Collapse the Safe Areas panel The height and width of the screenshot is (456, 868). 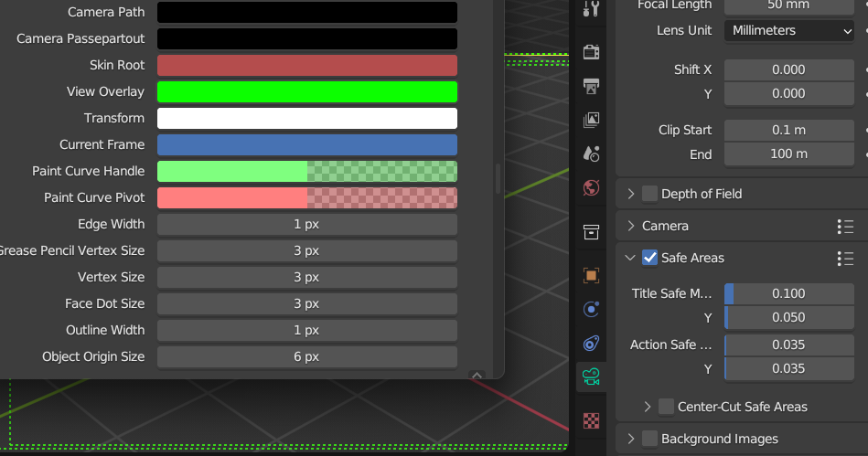[630, 258]
